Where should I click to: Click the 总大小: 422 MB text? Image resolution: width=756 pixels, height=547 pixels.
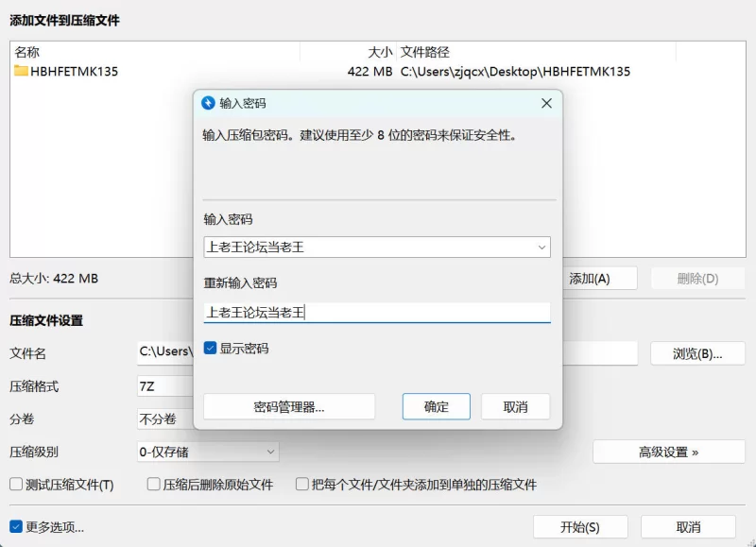coord(54,278)
